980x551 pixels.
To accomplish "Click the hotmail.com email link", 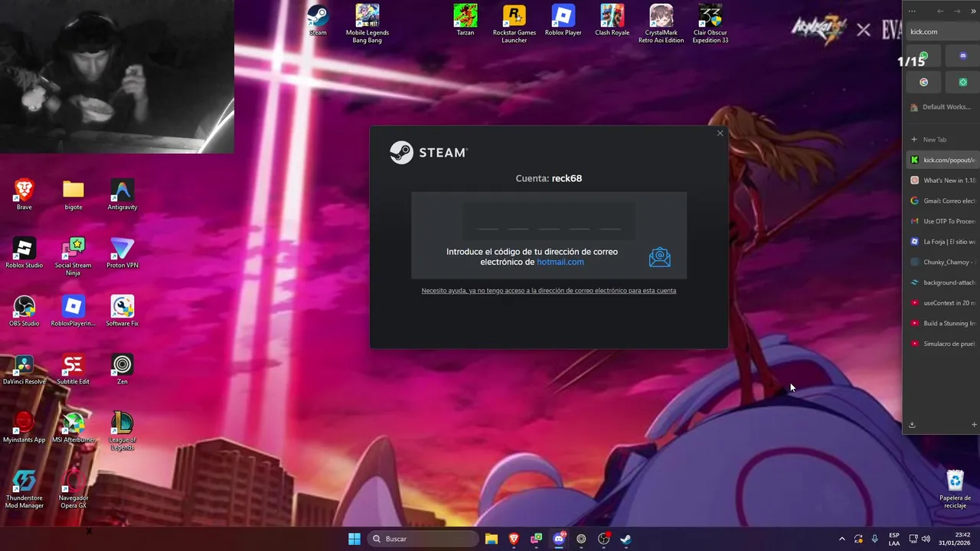I will pyautogui.click(x=560, y=262).
